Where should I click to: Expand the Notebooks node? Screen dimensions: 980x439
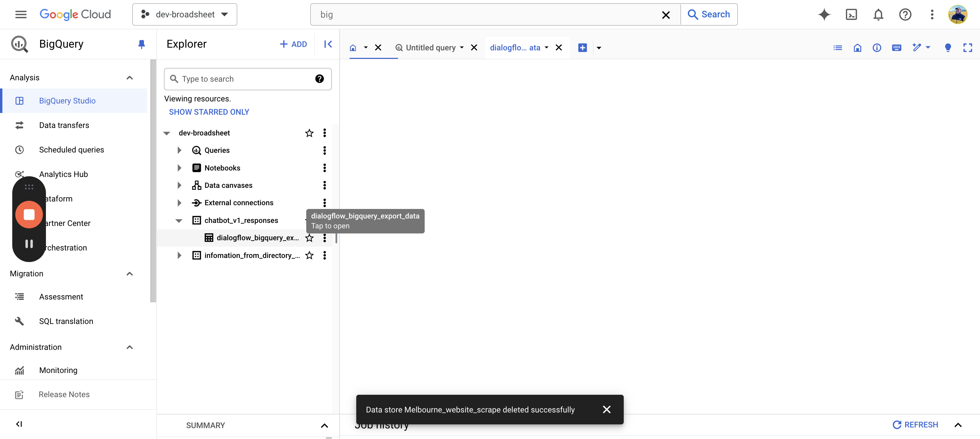click(x=180, y=168)
